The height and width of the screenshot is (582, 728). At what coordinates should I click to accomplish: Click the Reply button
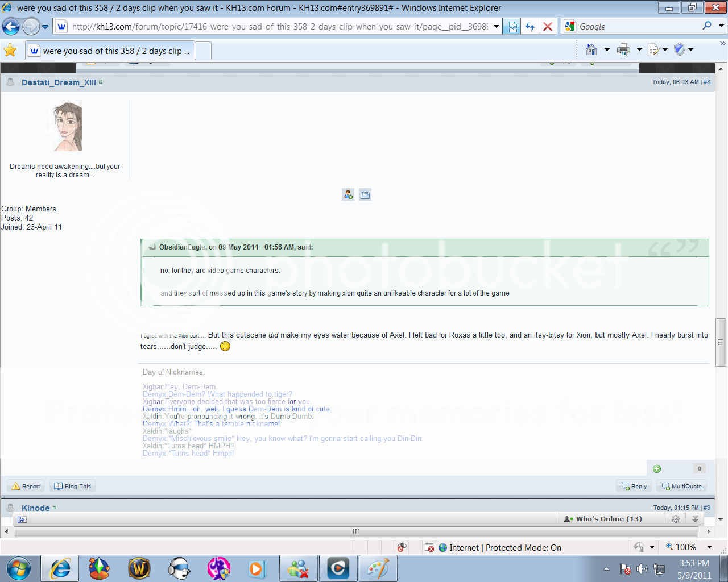(634, 486)
